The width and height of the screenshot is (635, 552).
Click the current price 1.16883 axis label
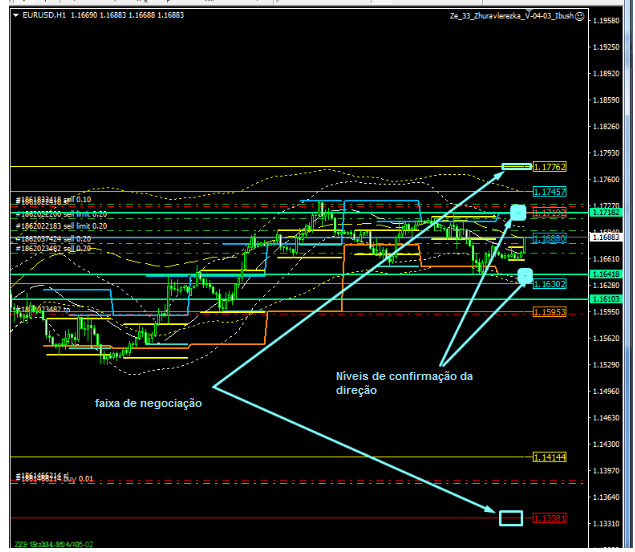coord(606,237)
